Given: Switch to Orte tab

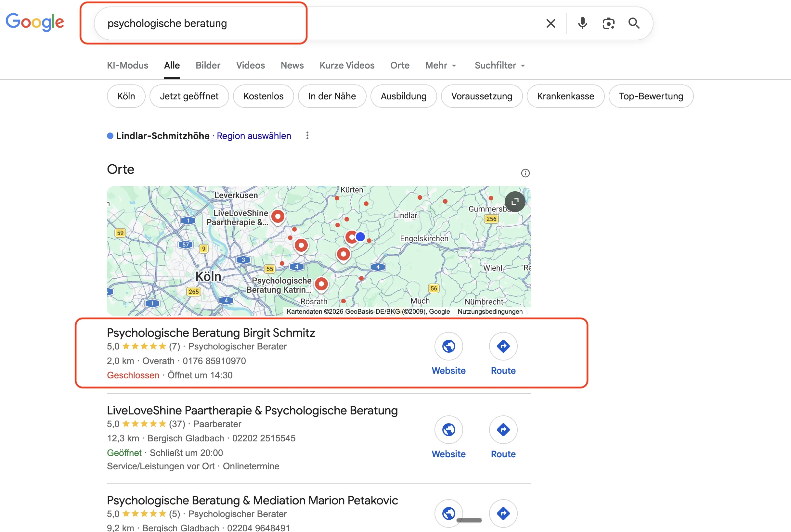Looking at the screenshot, I should tap(400, 65).
